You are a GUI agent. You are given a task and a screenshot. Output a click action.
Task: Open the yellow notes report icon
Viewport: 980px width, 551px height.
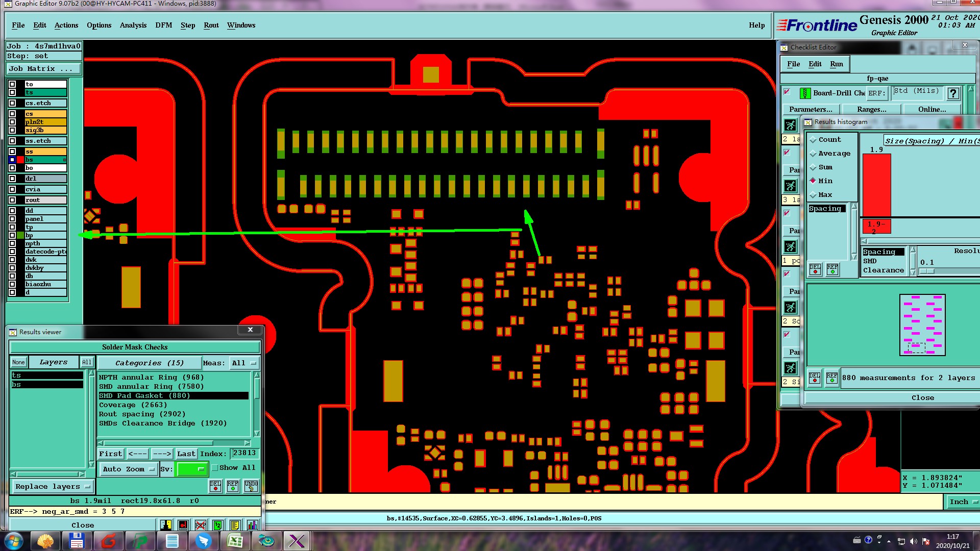(x=235, y=525)
